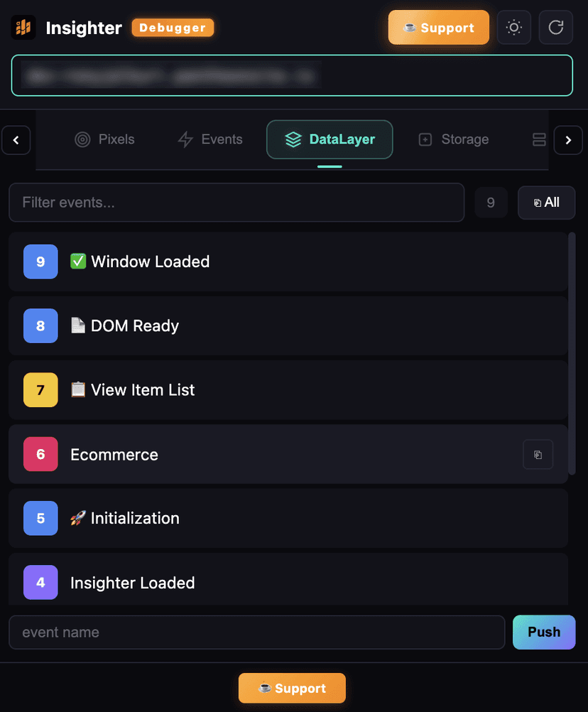This screenshot has height=712, width=588.
Task: Expand the Window Loaded event row
Action: click(x=288, y=261)
